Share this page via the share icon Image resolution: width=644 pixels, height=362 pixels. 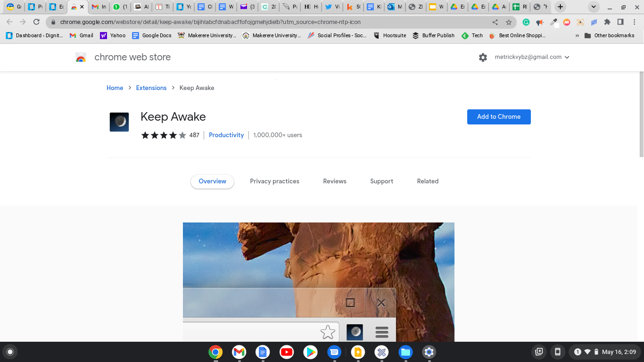point(495,22)
